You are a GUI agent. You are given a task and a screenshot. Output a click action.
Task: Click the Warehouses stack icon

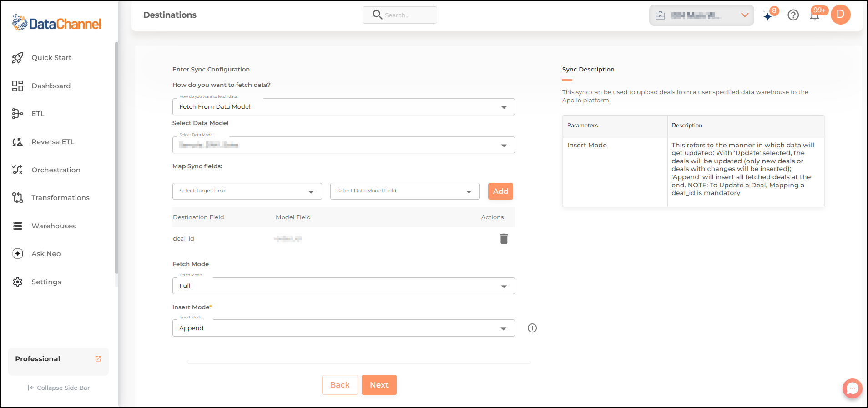pyautogui.click(x=18, y=226)
